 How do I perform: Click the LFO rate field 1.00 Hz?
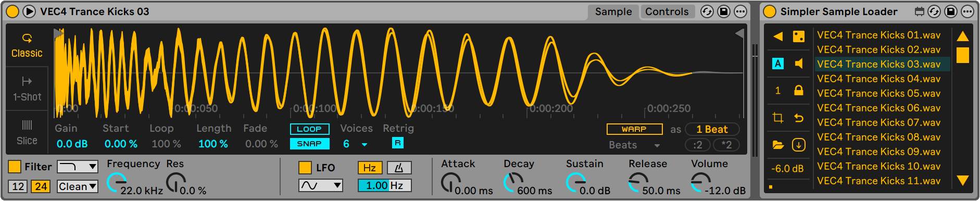(384, 185)
